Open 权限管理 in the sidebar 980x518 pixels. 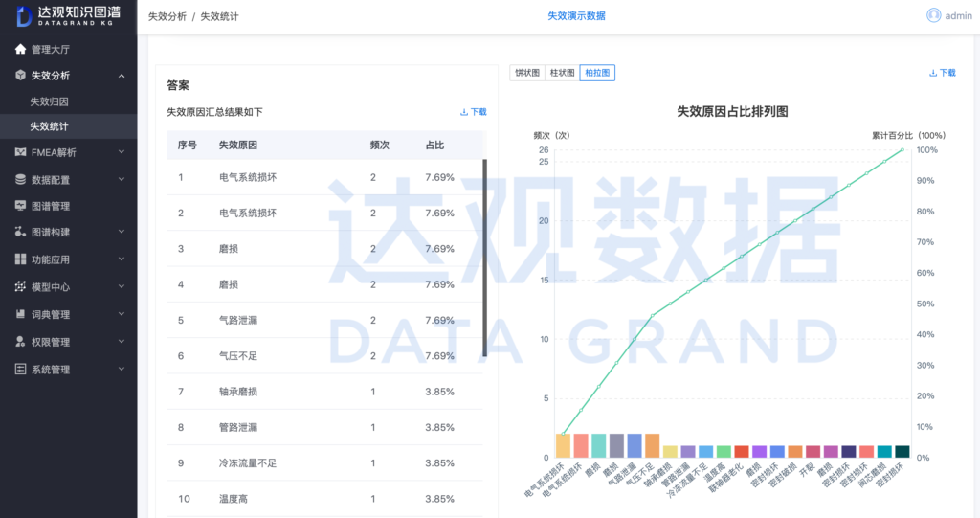pos(51,342)
